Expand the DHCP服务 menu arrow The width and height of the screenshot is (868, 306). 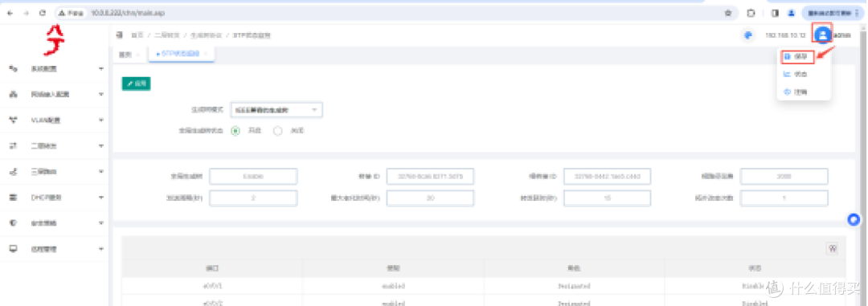(100, 197)
